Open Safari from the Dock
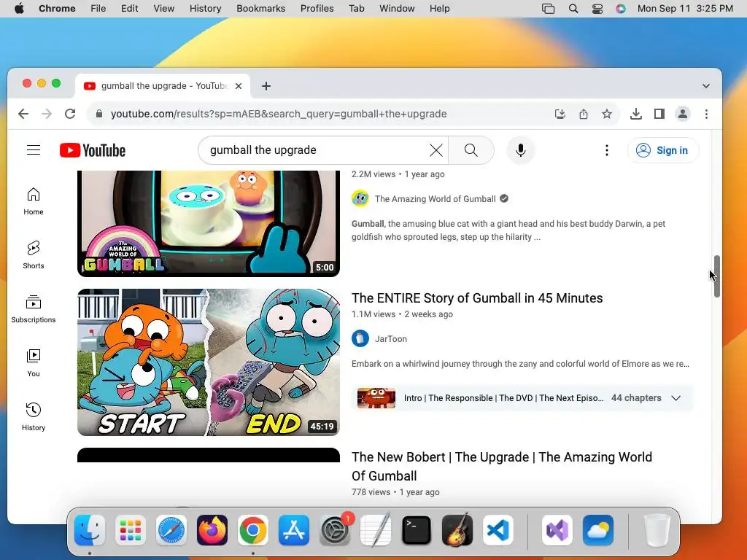This screenshot has height=560, width=747. (171, 530)
